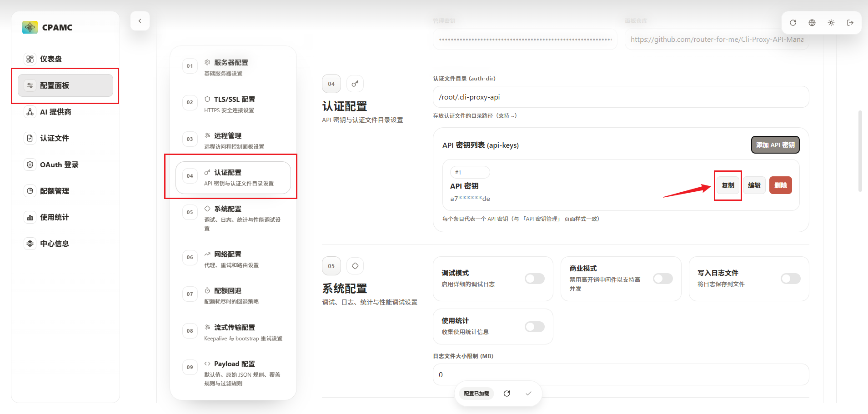Toggle light/dark theme sun icon
Image resolution: width=868 pixels, height=414 pixels.
pyautogui.click(x=831, y=23)
